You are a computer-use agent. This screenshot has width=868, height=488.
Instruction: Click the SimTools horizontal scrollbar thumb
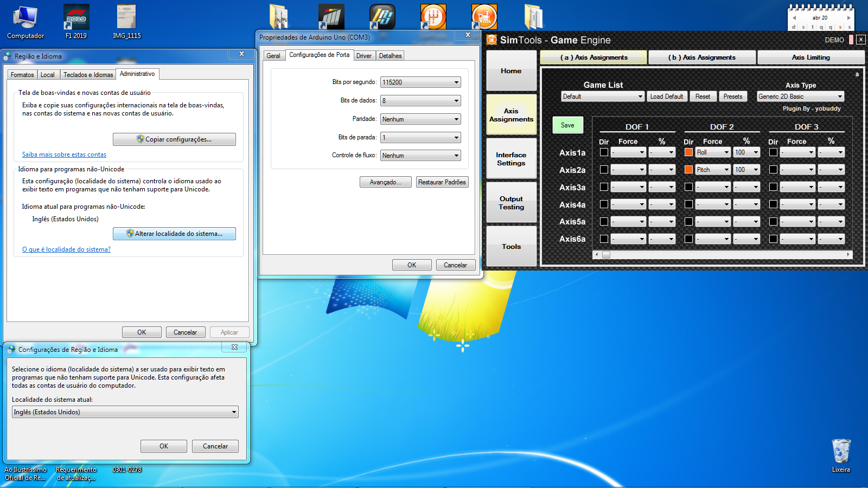pos(606,254)
